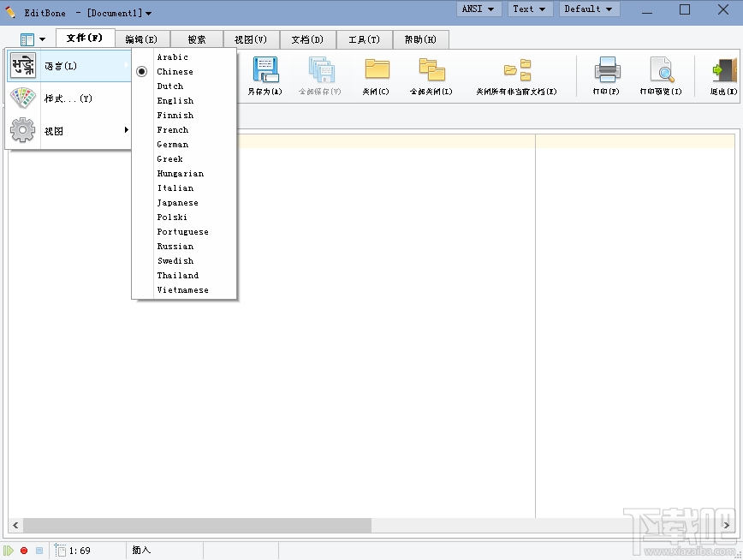This screenshot has width=743, height=560.
Task: Expand the 视图 submenu arrow
Action: coord(125,130)
